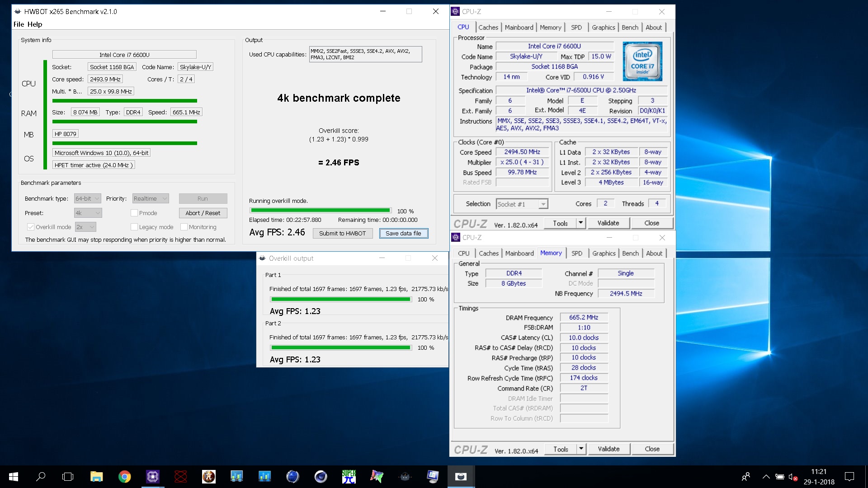Open People icon in system tray
The height and width of the screenshot is (488, 868).
[x=746, y=476]
